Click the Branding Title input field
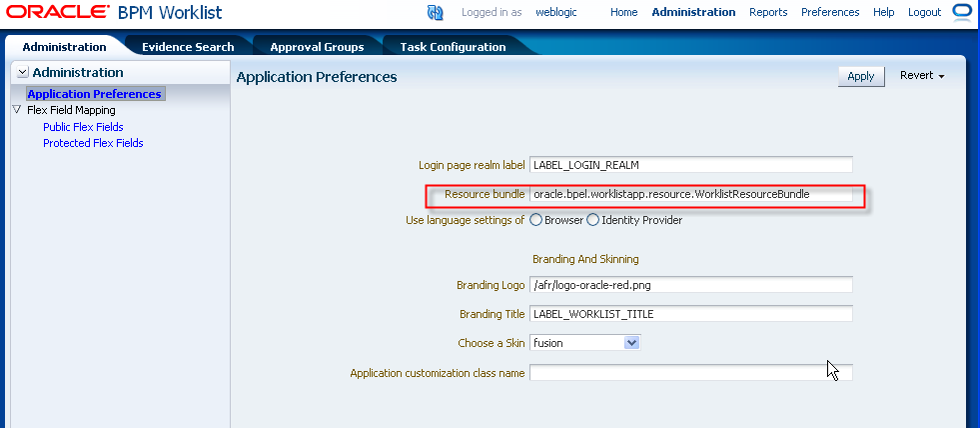The height and width of the screenshot is (428, 980). (690, 314)
